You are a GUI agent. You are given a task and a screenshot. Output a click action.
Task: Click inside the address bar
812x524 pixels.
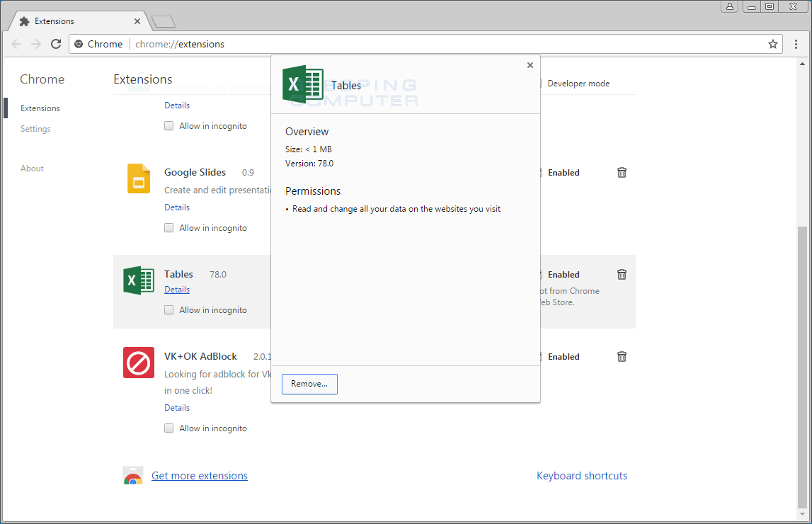click(283, 44)
